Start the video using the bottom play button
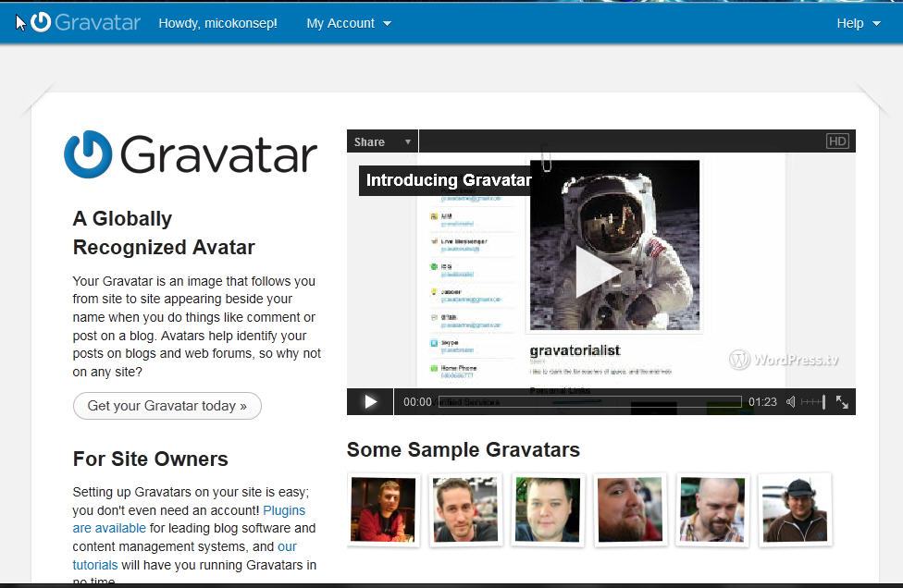This screenshot has width=903, height=588. (x=370, y=401)
